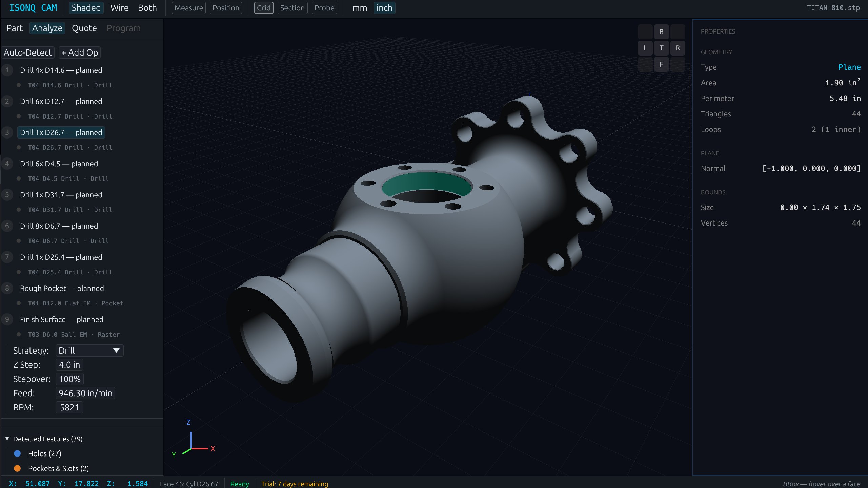Click the orange Pockets & Slots dot
This screenshot has width=868, height=488.
point(17,468)
